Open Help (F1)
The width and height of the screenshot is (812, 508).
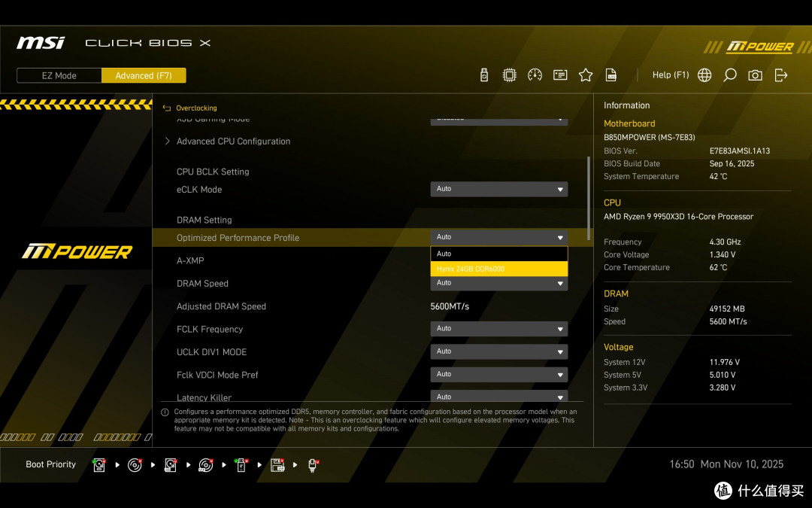pos(670,75)
